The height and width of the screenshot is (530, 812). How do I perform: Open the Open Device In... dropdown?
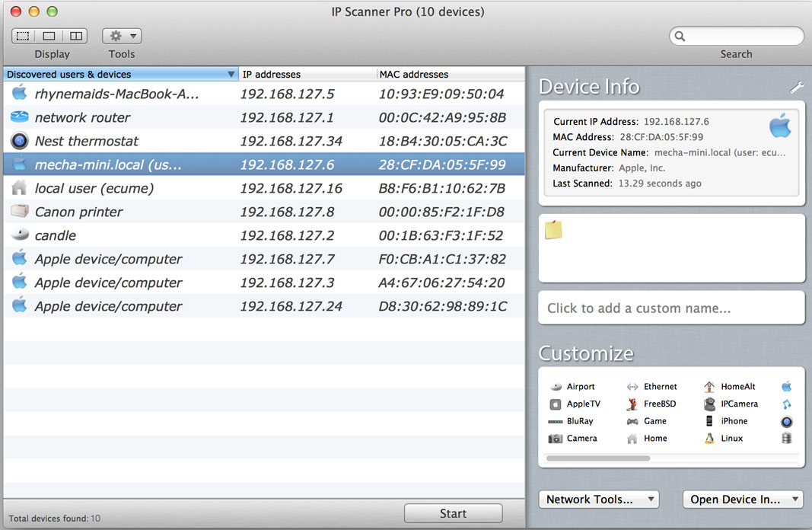(x=743, y=500)
